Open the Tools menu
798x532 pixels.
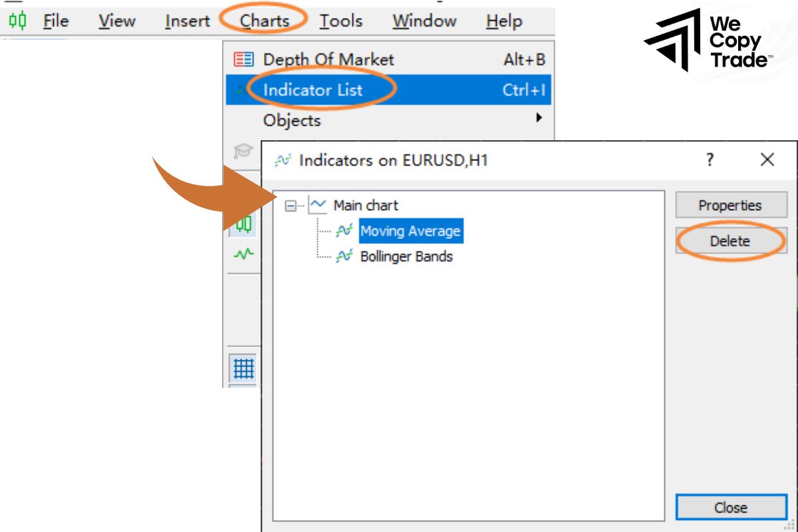(x=340, y=21)
